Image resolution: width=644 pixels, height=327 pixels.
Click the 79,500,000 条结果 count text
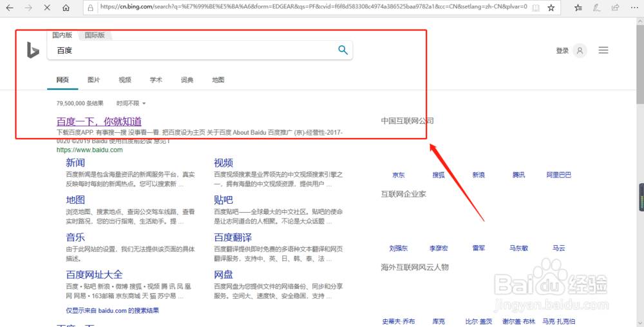tap(80, 103)
